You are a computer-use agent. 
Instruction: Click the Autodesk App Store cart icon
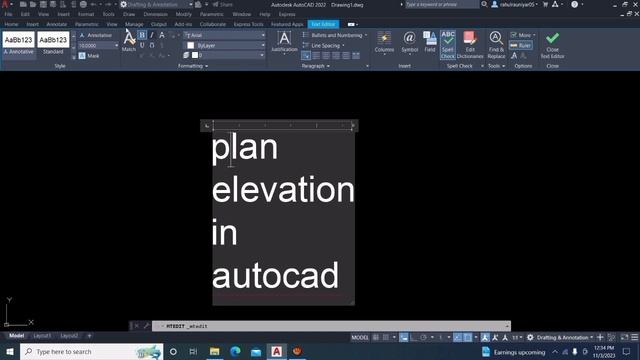[545, 4]
